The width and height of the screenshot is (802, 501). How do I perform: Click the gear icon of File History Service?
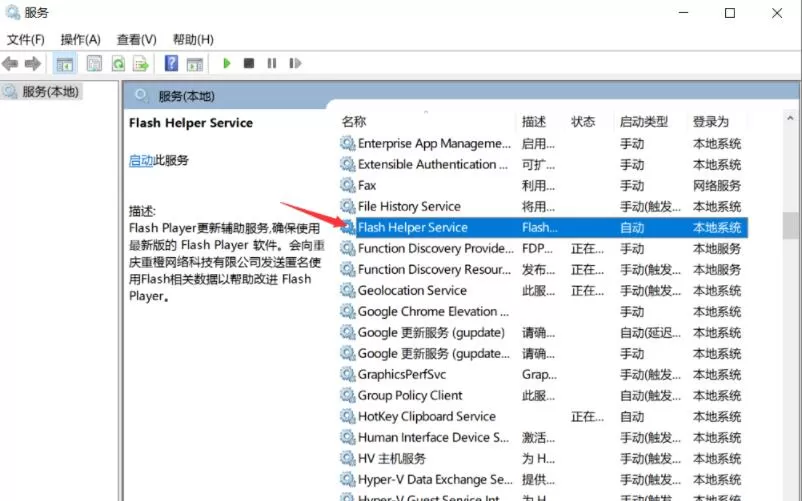click(348, 207)
